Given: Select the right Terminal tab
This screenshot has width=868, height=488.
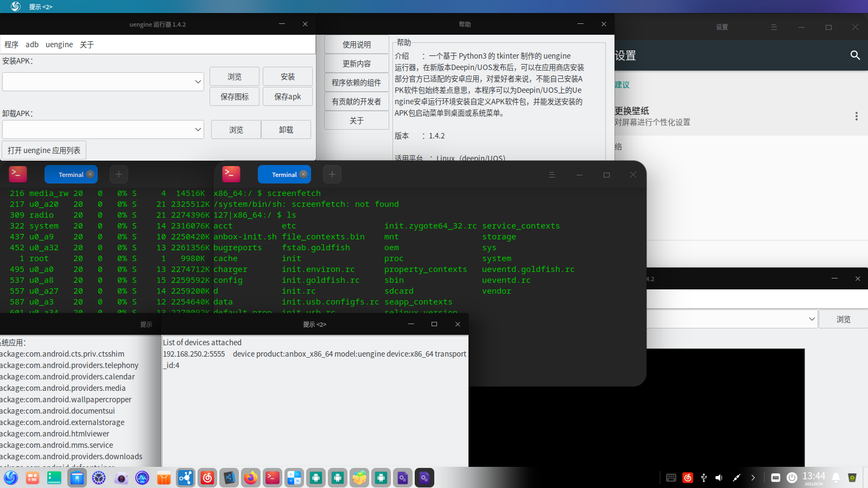Looking at the screenshot, I should [x=284, y=174].
